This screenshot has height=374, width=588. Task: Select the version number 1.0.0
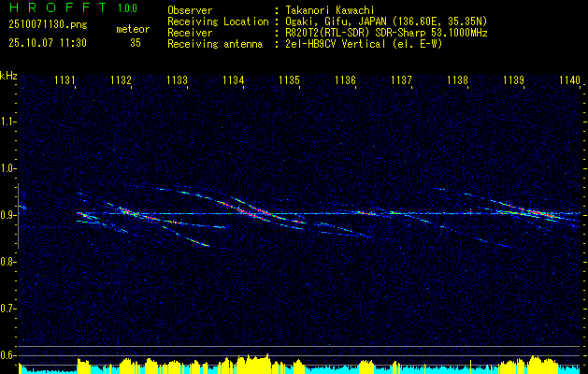(x=127, y=8)
